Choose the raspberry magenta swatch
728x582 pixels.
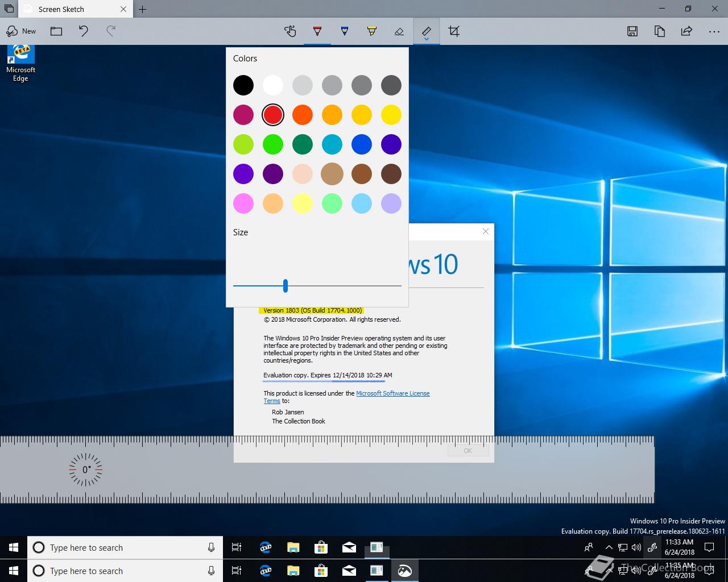coord(243,115)
